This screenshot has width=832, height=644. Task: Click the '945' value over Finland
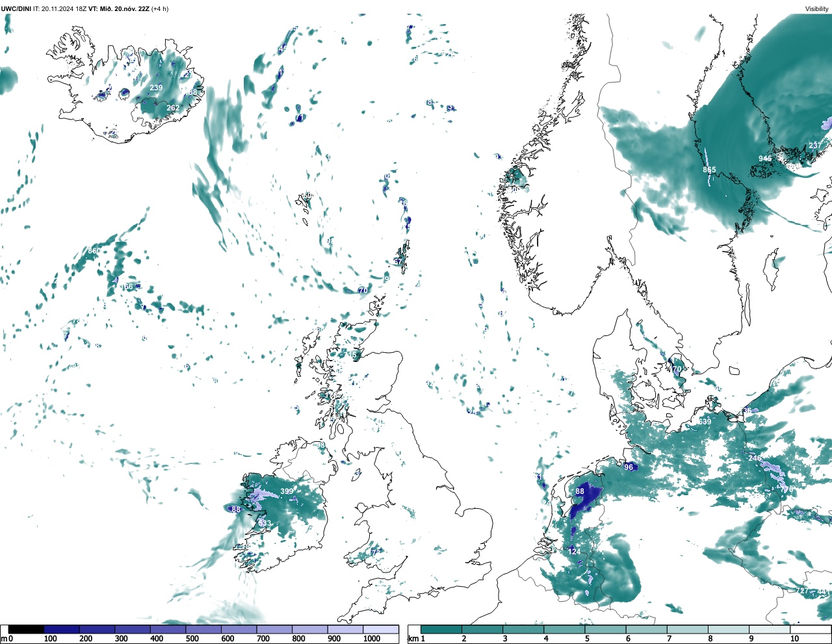click(x=765, y=159)
